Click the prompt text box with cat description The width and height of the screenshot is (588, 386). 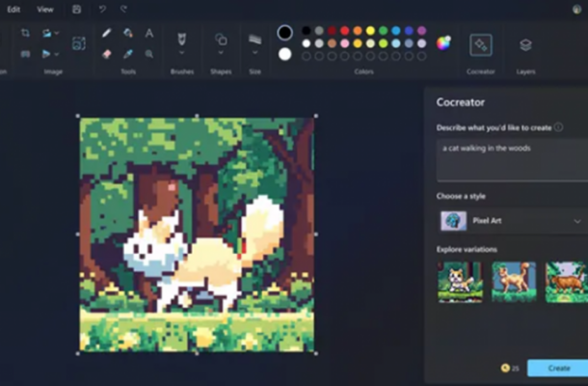tap(512, 160)
